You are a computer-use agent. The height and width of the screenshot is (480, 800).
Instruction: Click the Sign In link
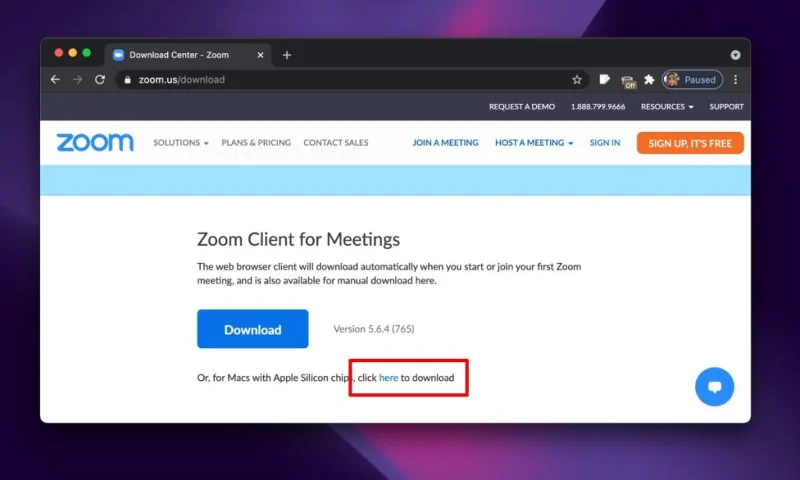(605, 143)
